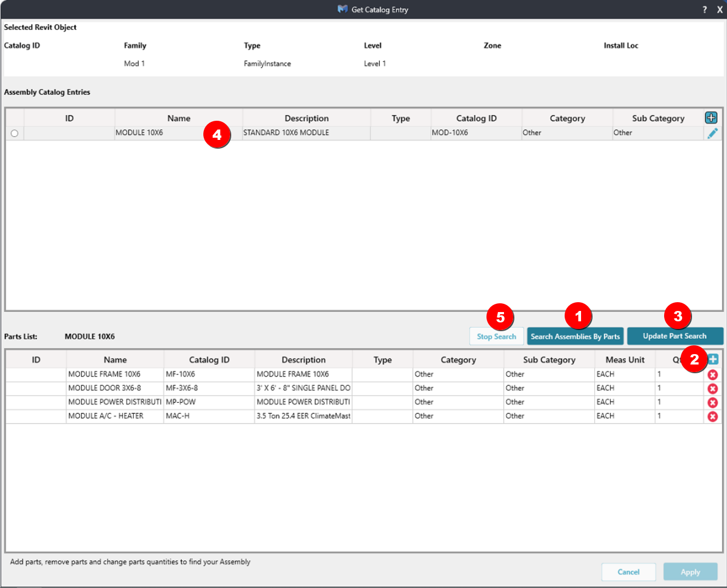Click the add assembly plus icon
Image resolution: width=727 pixels, height=588 pixels.
click(711, 118)
